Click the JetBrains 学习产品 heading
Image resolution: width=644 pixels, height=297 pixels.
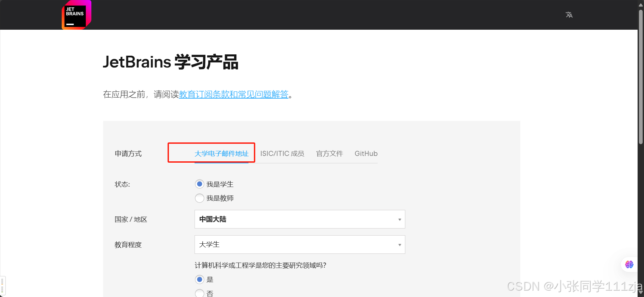pyautogui.click(x=171, y=62)
